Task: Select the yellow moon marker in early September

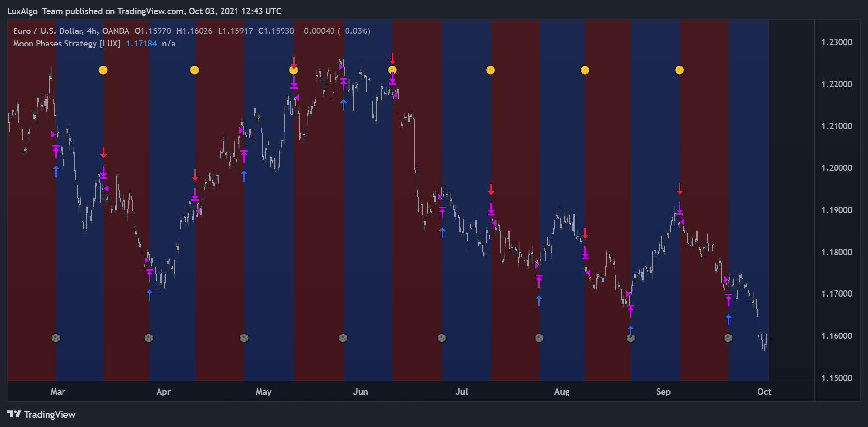Action: point(679,70)
